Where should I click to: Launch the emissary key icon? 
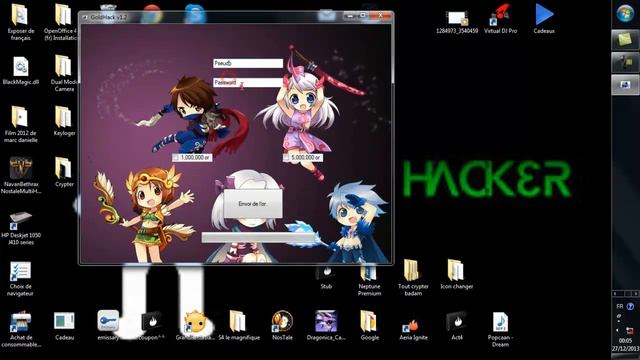[108, 321]
